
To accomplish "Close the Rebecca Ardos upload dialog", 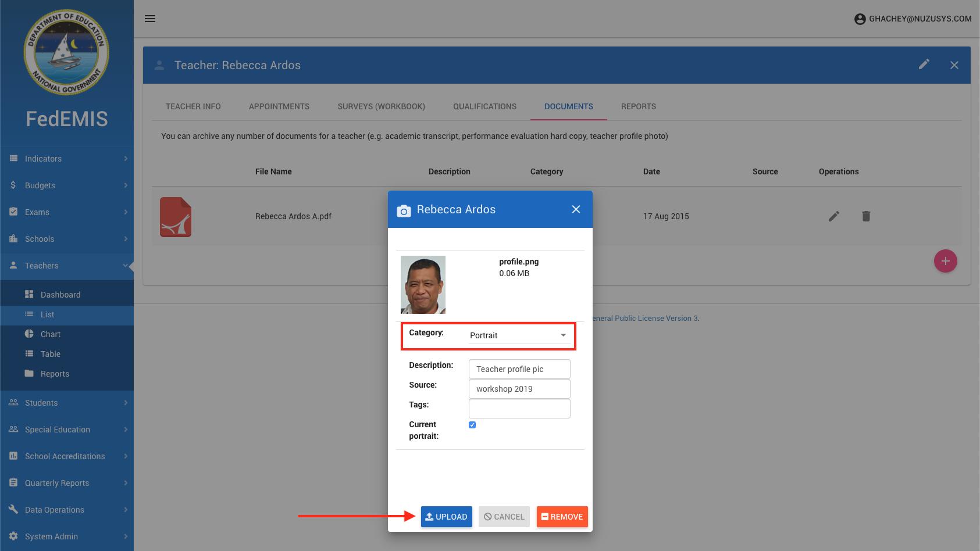I will pyautogui.click(x=576, y=209).
